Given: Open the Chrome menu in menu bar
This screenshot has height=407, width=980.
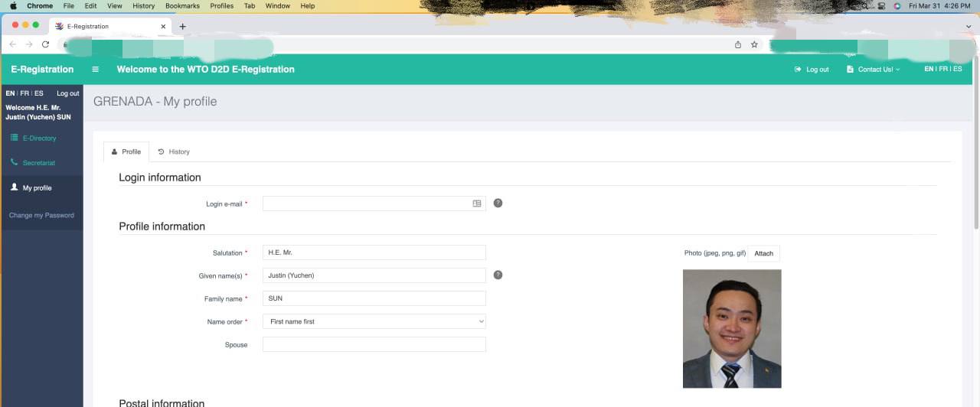Looking at the screenshot, I should (x=40, y=5).
